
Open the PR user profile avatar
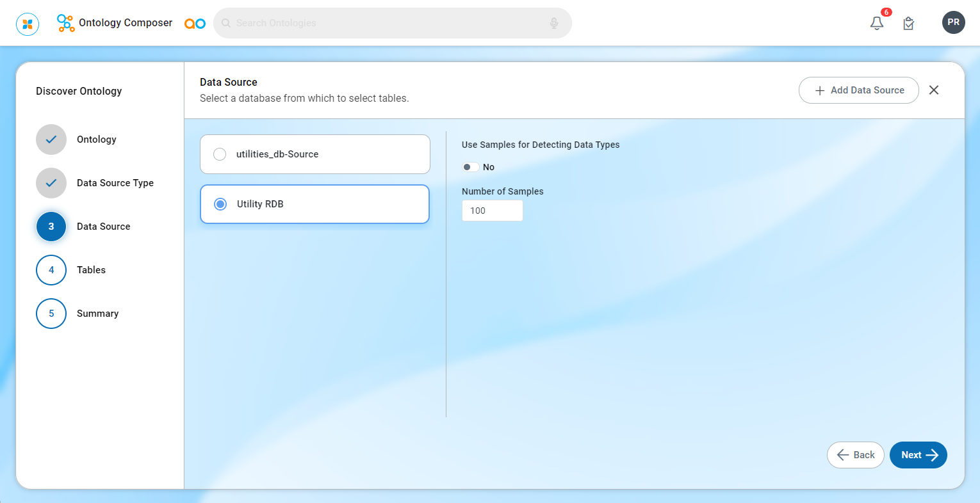click(953, 22)
